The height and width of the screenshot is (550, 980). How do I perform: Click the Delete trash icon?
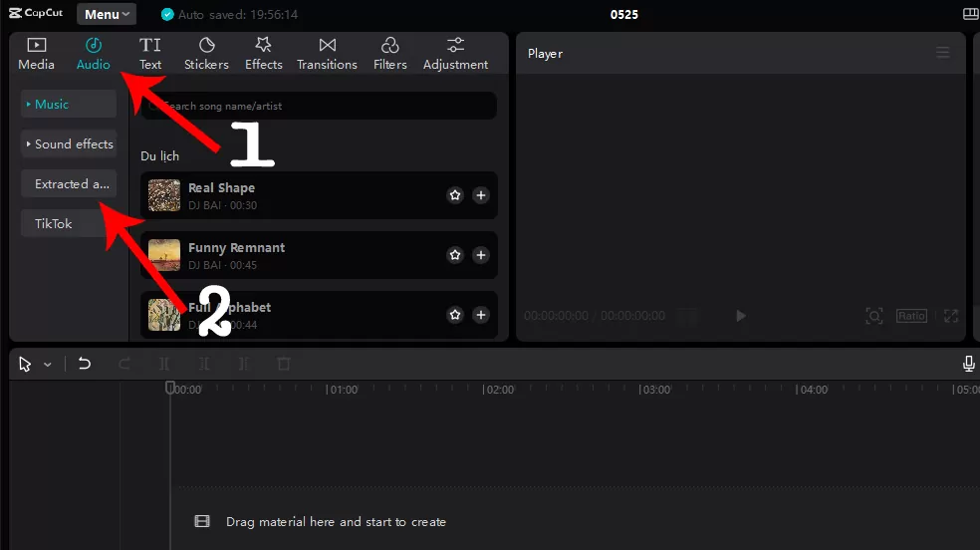click(x=284, y=364)
